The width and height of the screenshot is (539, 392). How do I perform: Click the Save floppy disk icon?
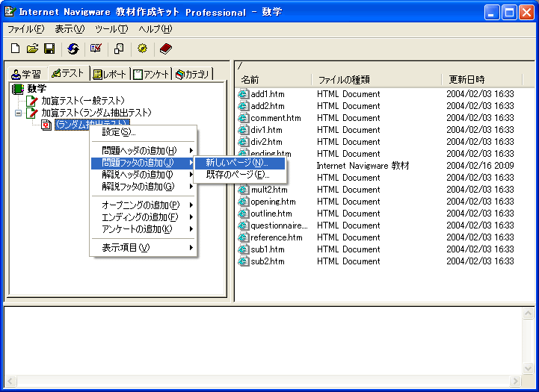49,49
